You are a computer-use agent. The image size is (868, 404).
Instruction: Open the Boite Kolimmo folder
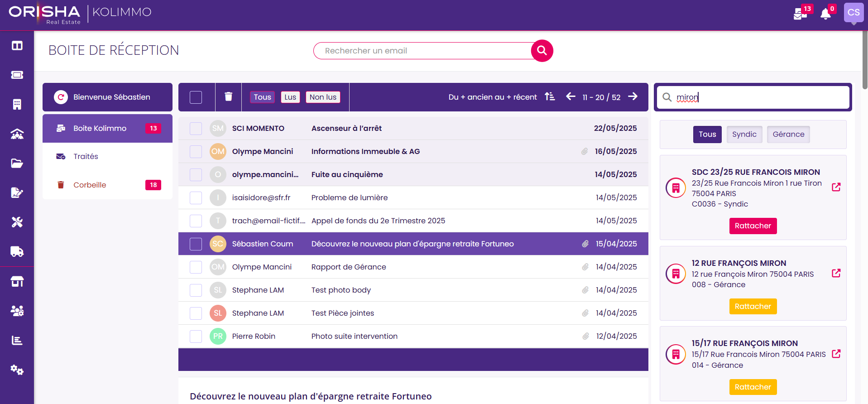tap(108, 128)
